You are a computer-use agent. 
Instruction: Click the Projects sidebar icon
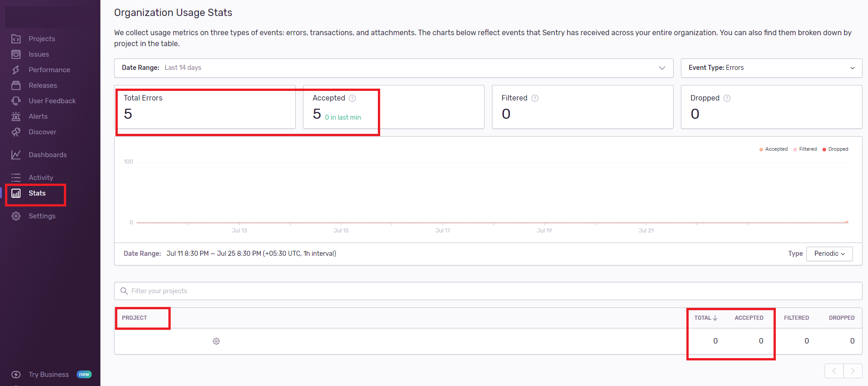tap(16, 39)
